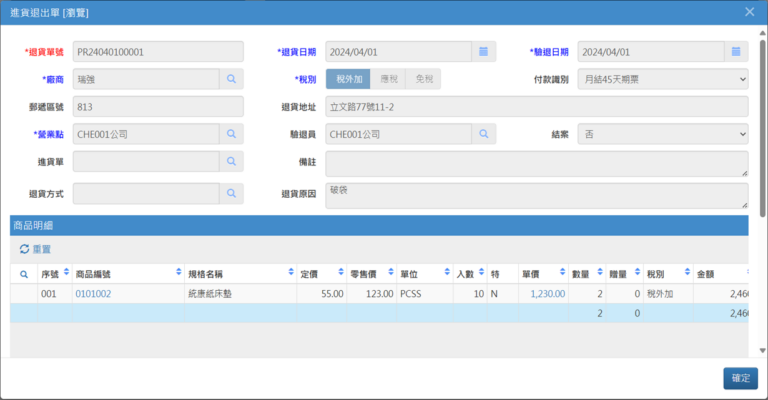This screenshot has height=400, width=768.
Task: Click the 營業點 input field
Action: coord(146,134)
